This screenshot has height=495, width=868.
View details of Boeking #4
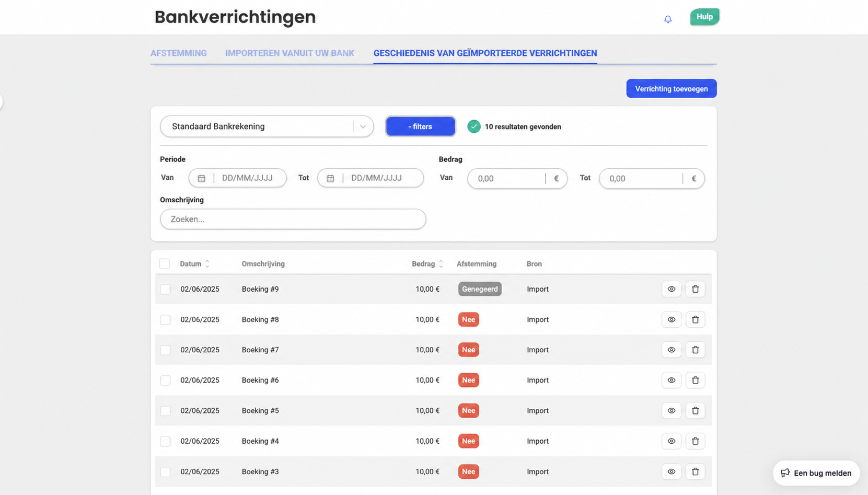pos(672,441)
